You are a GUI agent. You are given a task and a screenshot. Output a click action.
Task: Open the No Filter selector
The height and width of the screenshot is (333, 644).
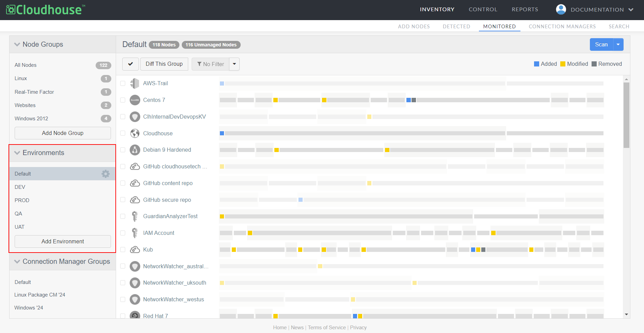(210, 64)
